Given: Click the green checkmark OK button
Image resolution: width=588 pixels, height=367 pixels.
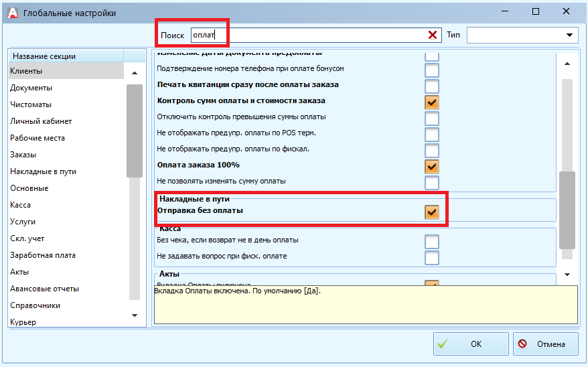Looking at the screenshot, I should [x=470, y=344].
